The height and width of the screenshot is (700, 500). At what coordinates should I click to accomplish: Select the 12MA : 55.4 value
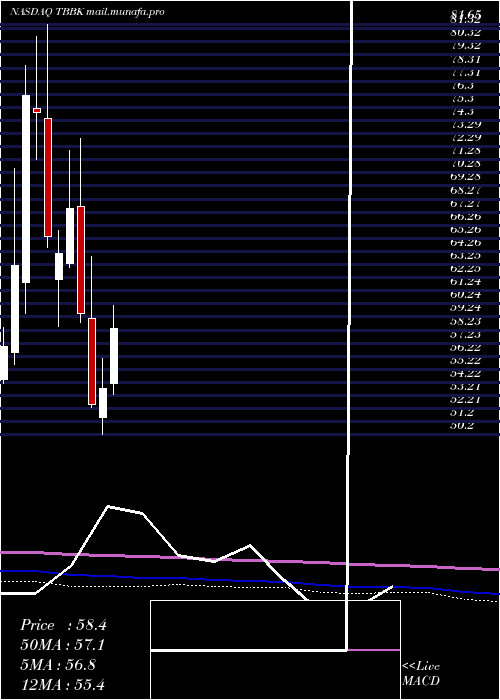(x=62, y=685)
